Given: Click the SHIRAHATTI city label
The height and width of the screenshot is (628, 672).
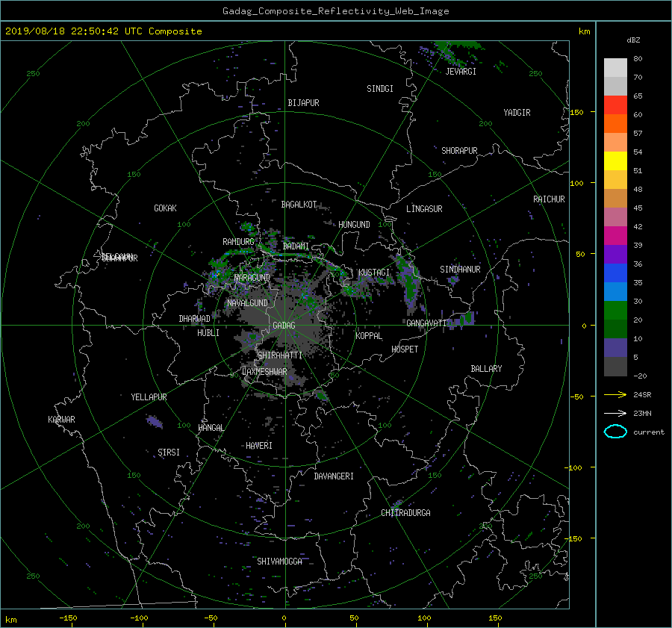Looking at the screenshot, I should [280, 355].
